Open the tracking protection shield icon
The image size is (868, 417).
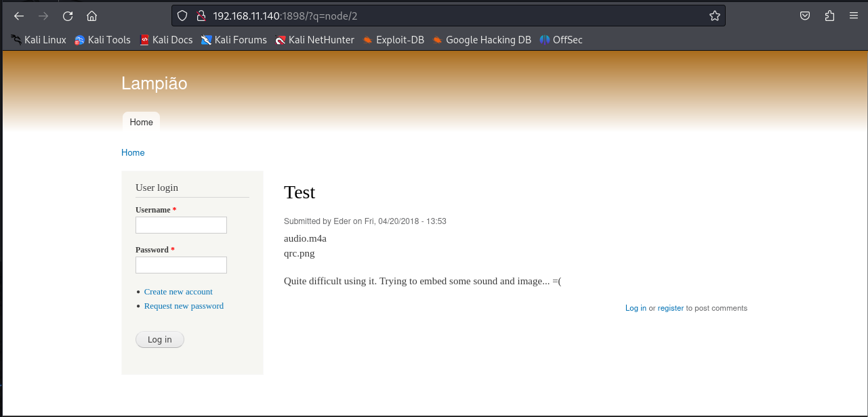pyautogui.click(x=182, y=16)
